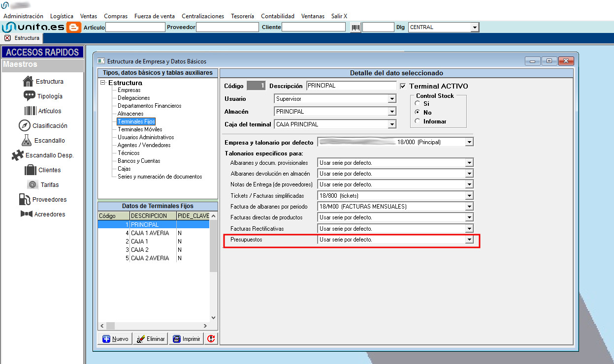Viewport: 614px width, 364px height.
Task: Open the Factura de albaranes por periodo dropdown
Action: (469, 207)
